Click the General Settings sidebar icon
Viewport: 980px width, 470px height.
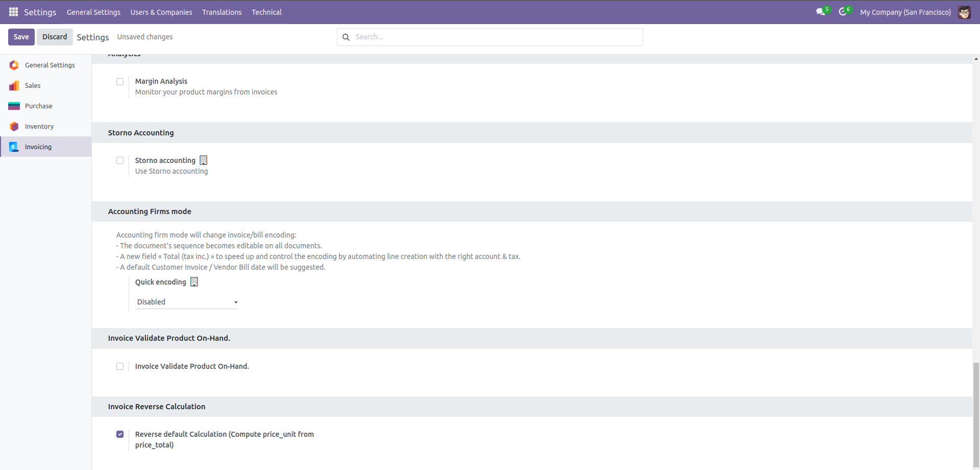(14, 65)
